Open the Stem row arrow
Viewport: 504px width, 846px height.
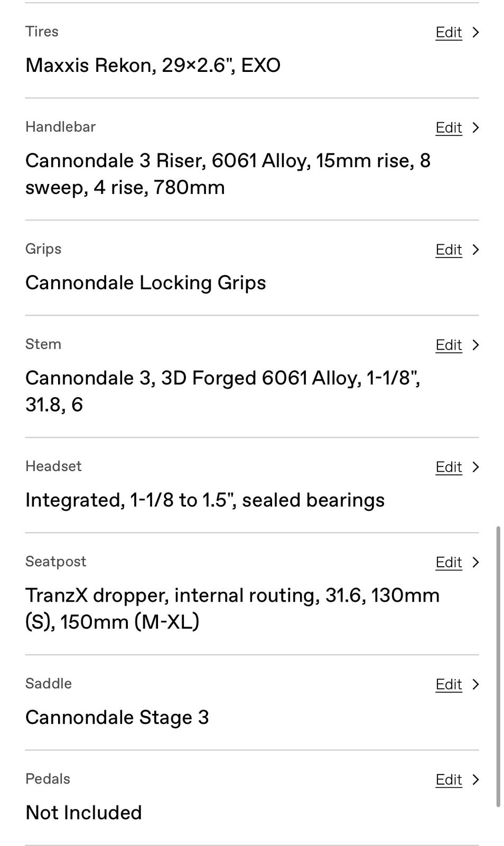coord(475,345)
